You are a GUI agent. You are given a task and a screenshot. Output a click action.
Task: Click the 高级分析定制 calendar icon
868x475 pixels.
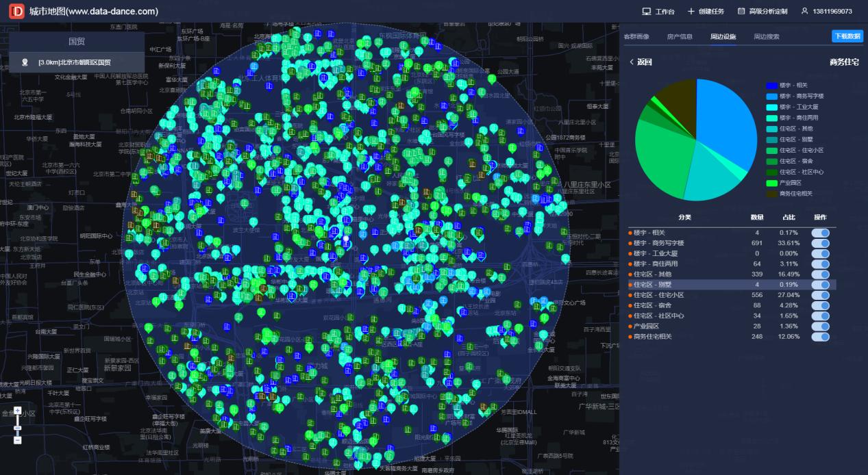pyautogui.click(x=741, y=12)
